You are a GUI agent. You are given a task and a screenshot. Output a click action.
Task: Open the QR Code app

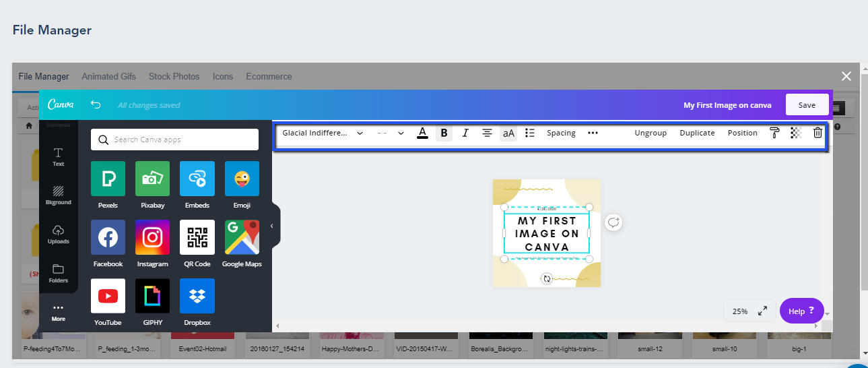(x=197, y=244)
